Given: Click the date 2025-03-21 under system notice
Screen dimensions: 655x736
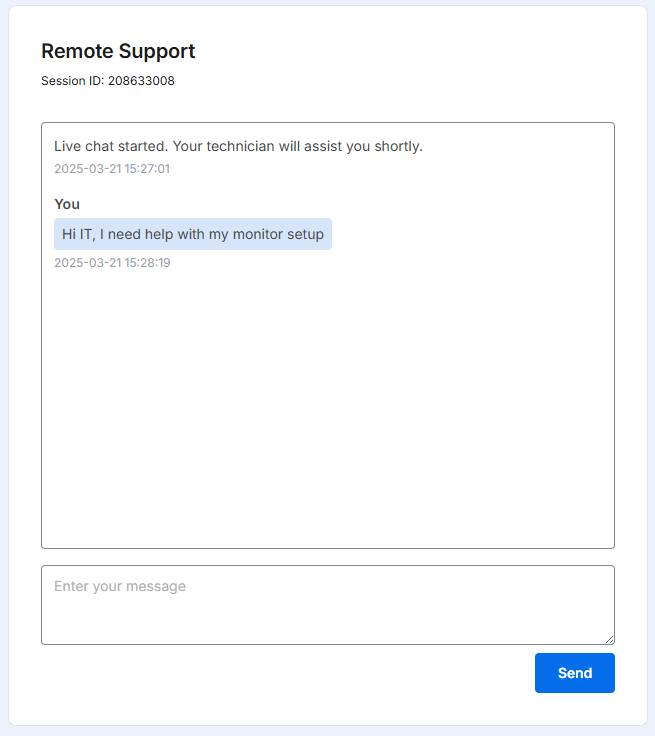Looking at the screenshot, I should coord(88,169).
